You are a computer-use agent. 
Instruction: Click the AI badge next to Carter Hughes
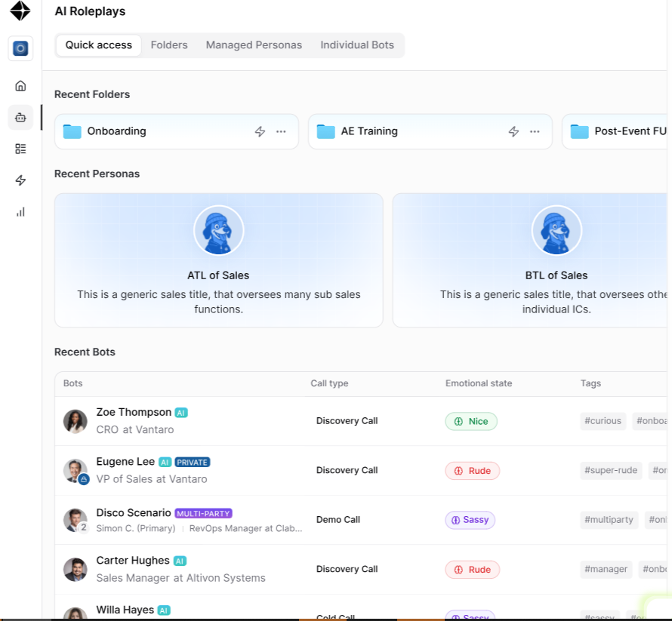[x=180, y=561]
